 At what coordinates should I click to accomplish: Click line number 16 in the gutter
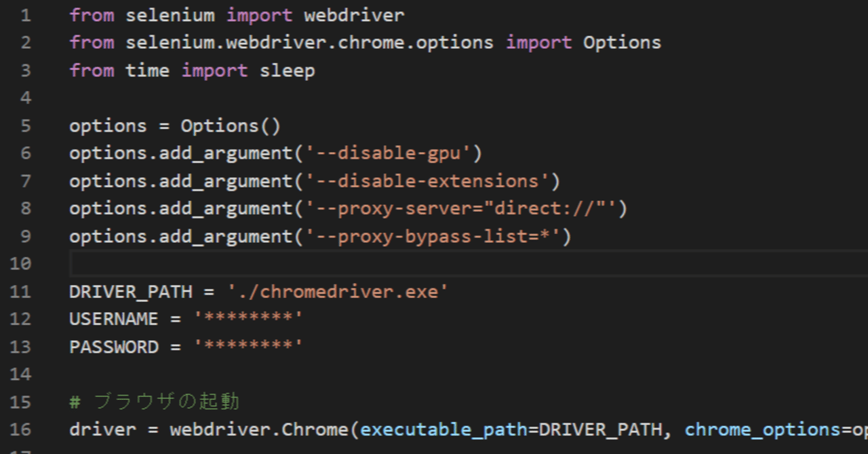[x=20, y=430]
